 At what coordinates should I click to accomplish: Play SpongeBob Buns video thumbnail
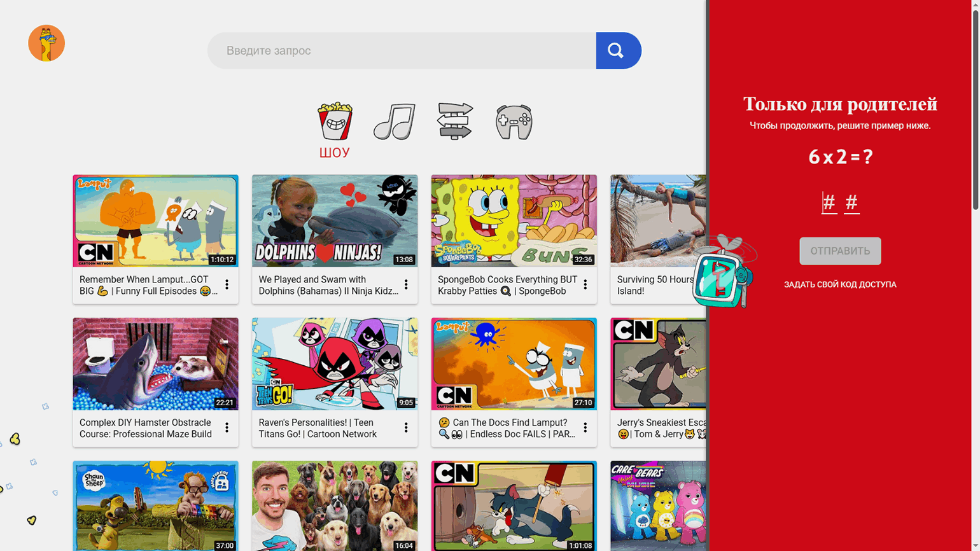click(x=514, y=221)
